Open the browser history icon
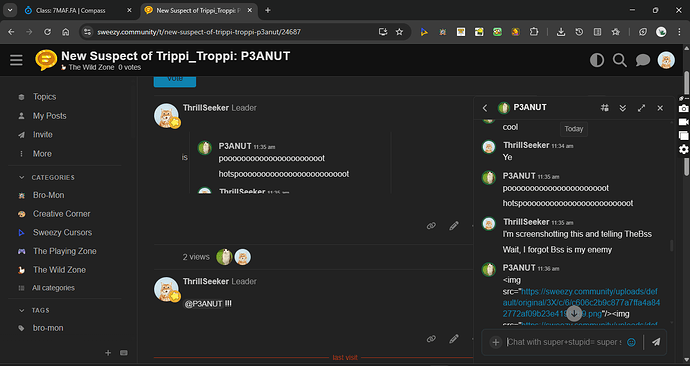Viewport: 690px width, 366px height. (x=579, y=32)
